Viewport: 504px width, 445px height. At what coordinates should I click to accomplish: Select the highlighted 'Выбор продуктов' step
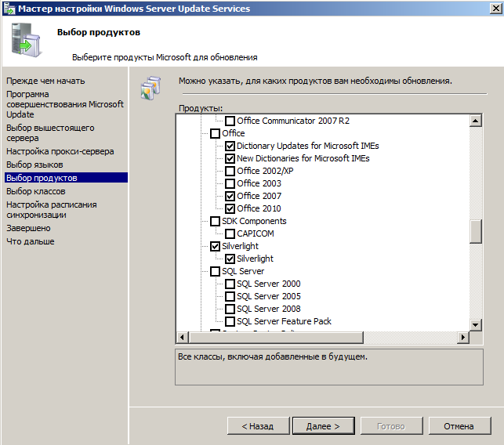click(x=66, y=178)
